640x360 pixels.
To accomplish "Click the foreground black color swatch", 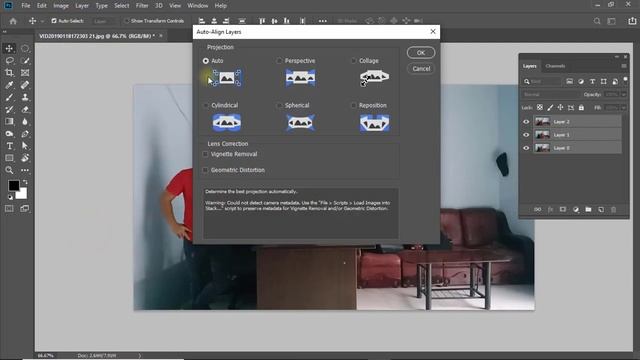I will tap(13, 186).
